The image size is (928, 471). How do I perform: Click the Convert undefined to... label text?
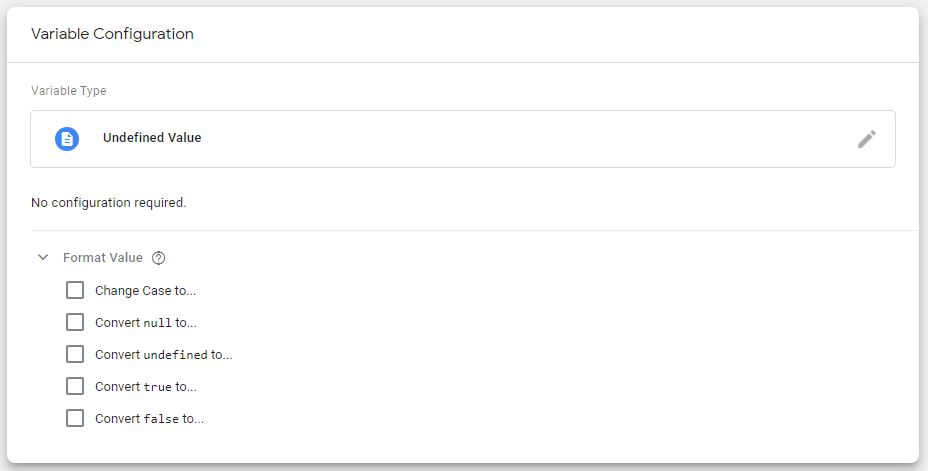[x=164, y=354]
